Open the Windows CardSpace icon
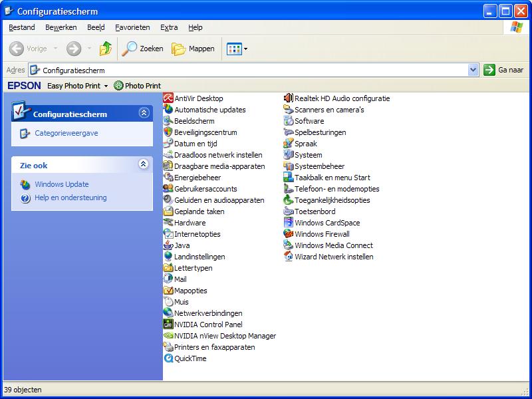This screenshot has height=399, width=532. (289, 223)
